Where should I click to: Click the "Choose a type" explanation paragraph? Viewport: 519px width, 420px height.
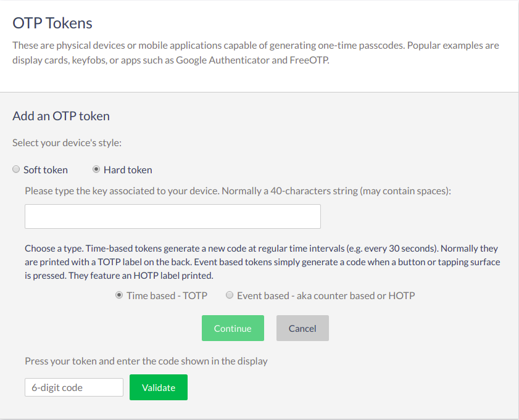tap(262, 262)
